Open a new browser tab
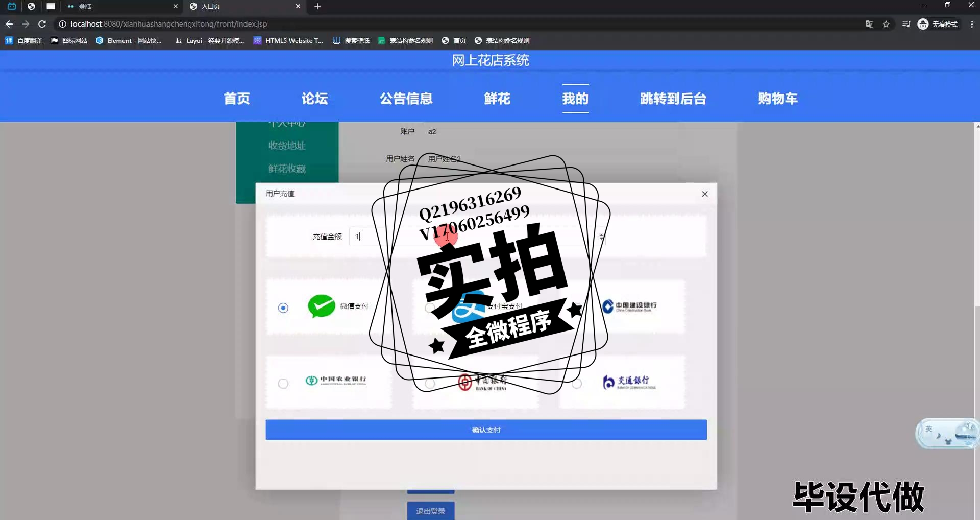The width and height of the screenshot is (980, 520). tap(317, 6)
